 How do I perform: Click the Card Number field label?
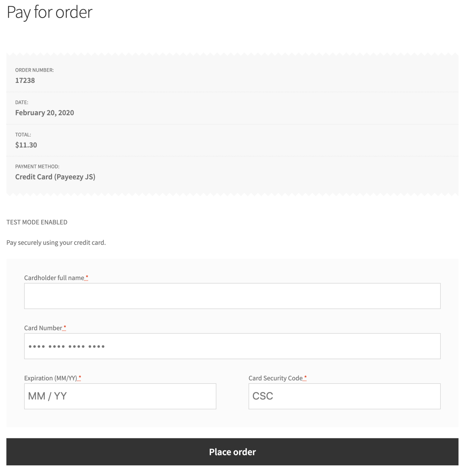point(43,328)
